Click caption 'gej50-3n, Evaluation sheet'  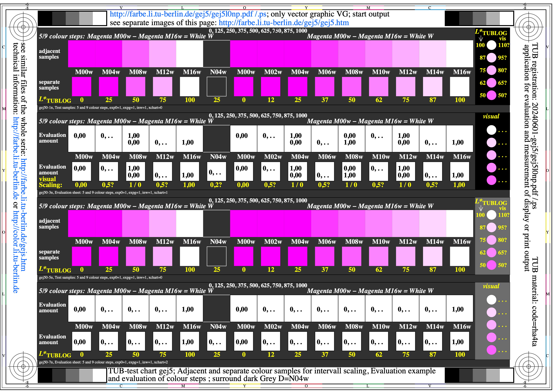103,193
